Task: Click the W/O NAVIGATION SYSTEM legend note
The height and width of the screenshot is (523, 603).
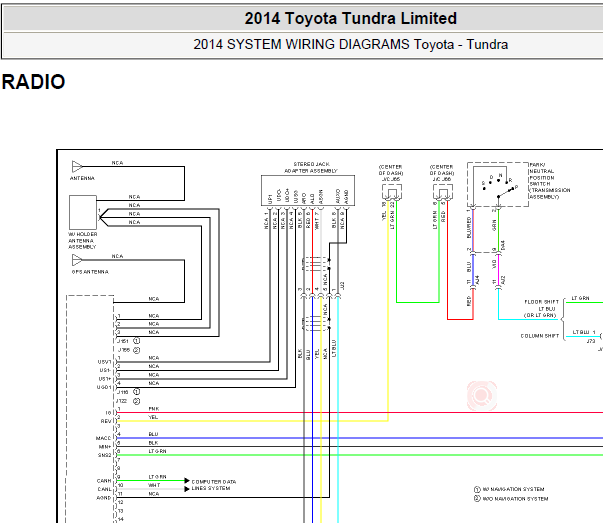Action: point(511,499)
